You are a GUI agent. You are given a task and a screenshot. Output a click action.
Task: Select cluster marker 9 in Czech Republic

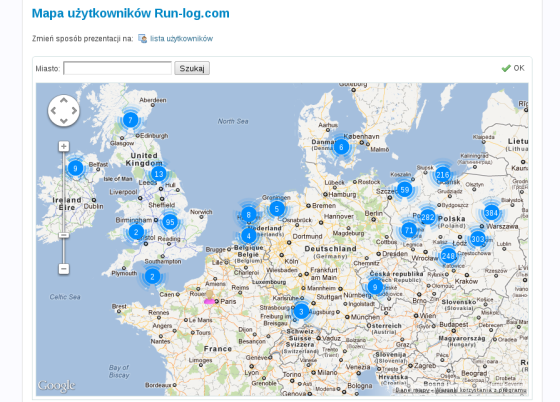click(375, 287)
